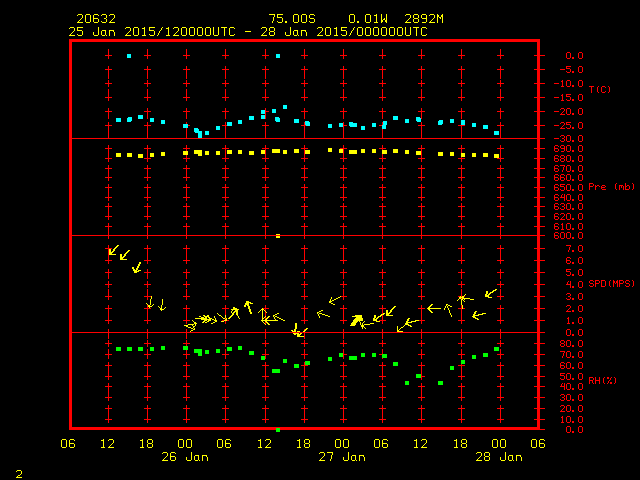Click the SPD(MPS) wind speed axis title

[x=611, y=283]
